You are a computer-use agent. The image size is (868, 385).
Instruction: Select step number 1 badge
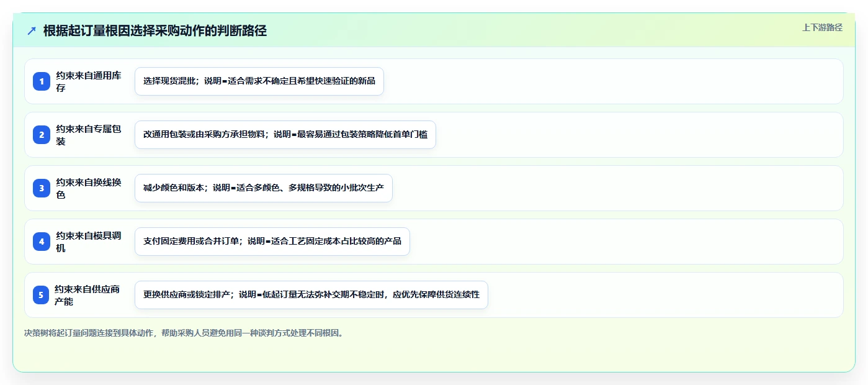pyautogui.click(x=42, y=81)
